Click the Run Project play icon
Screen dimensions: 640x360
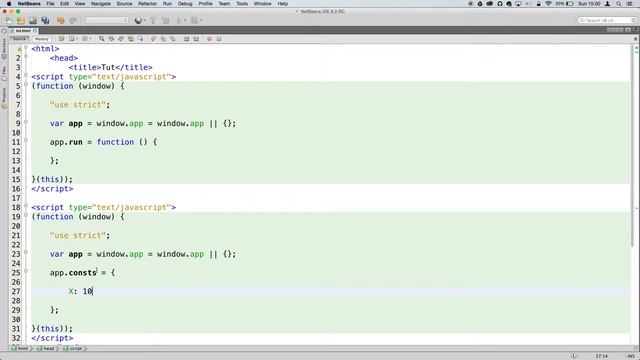point(178,20)
